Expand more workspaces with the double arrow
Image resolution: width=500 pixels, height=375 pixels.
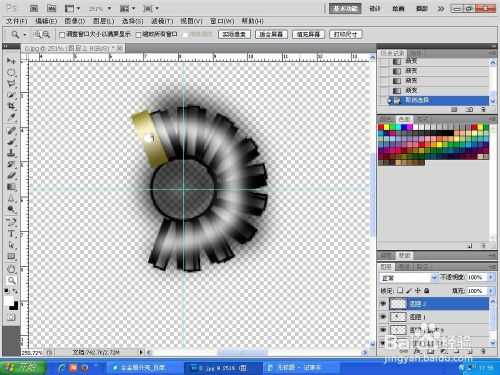point(441,9)
